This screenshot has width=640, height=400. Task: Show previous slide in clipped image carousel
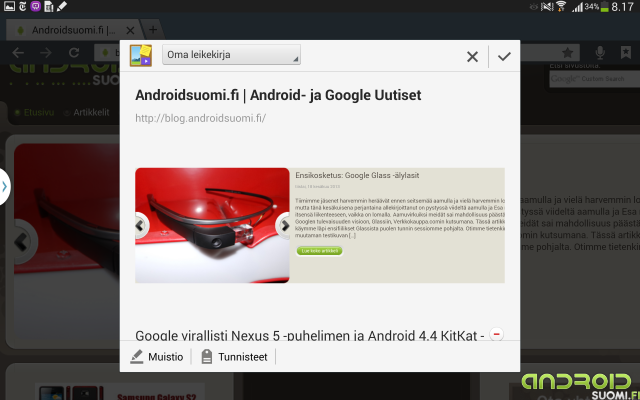140,225
